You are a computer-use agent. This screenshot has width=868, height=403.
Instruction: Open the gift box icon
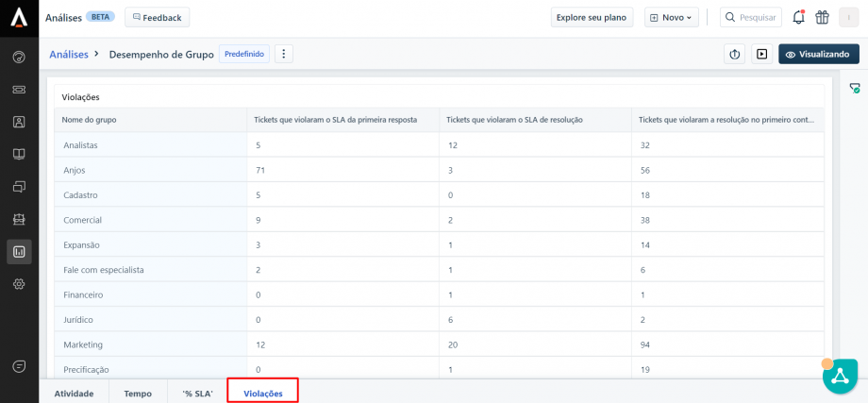pos(822,17)
